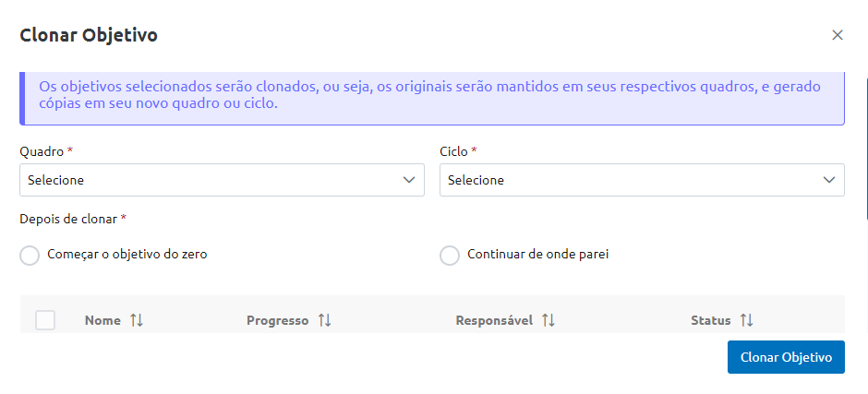Viewport: 868px width, 394px height.
Task: Click the Nome column header text
Action: (102, 320)
